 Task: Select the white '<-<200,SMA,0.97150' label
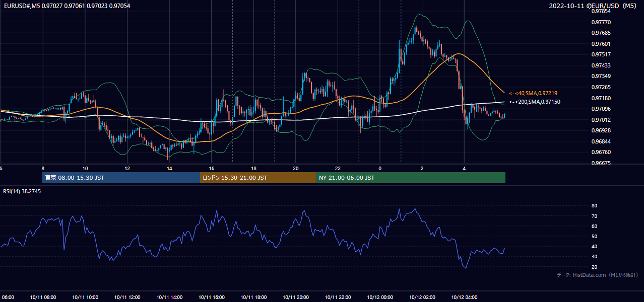[534, 102]
